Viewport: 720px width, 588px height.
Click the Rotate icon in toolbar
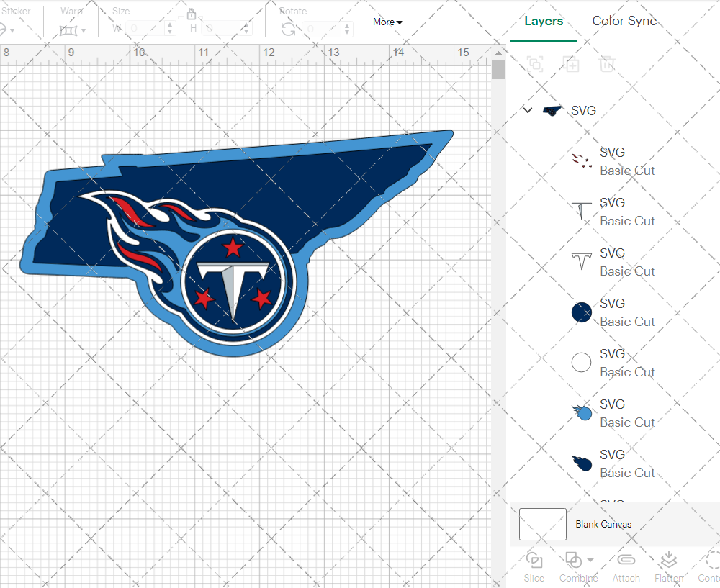click(288, 30)
